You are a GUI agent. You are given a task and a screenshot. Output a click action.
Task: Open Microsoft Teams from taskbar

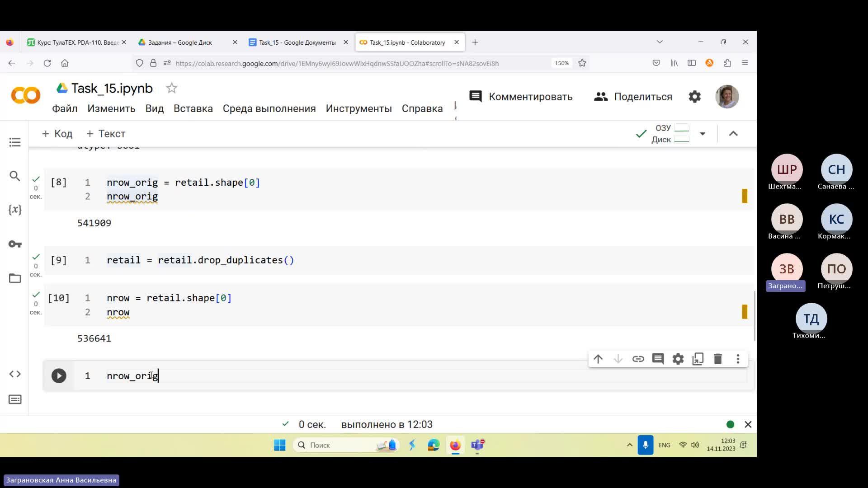click(x=477, y=445)
